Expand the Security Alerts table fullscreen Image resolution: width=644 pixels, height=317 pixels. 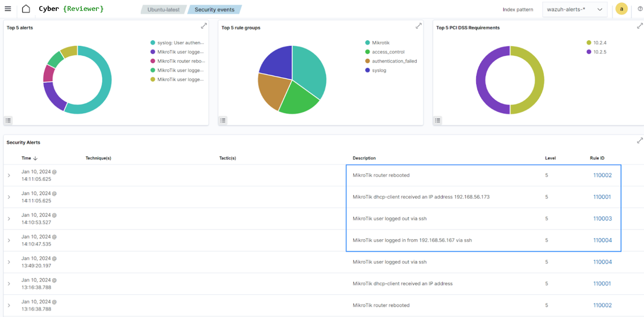click(639, 141)
